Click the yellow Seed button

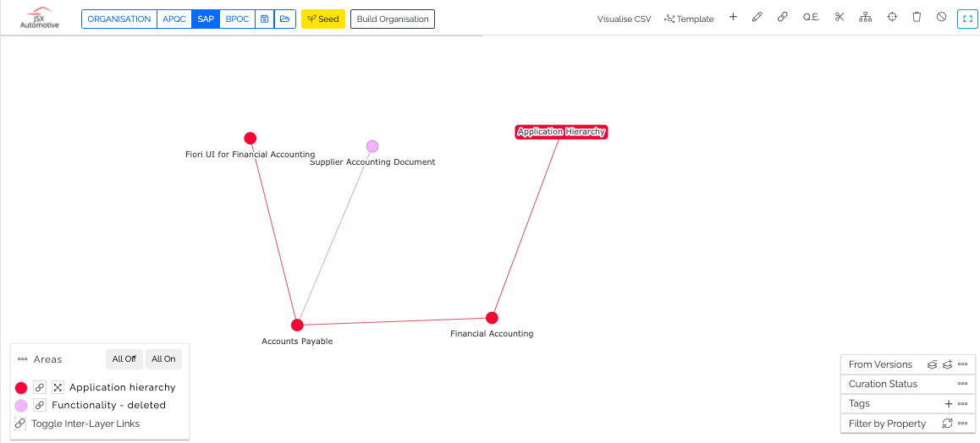323,19
